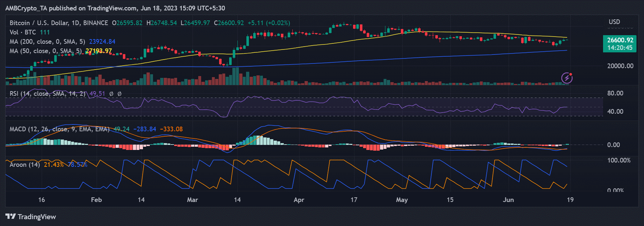The width and height of the screenshot is (644, 226).
Task: Click the RSI value 49.51
Action: click(x=97, y=94)
